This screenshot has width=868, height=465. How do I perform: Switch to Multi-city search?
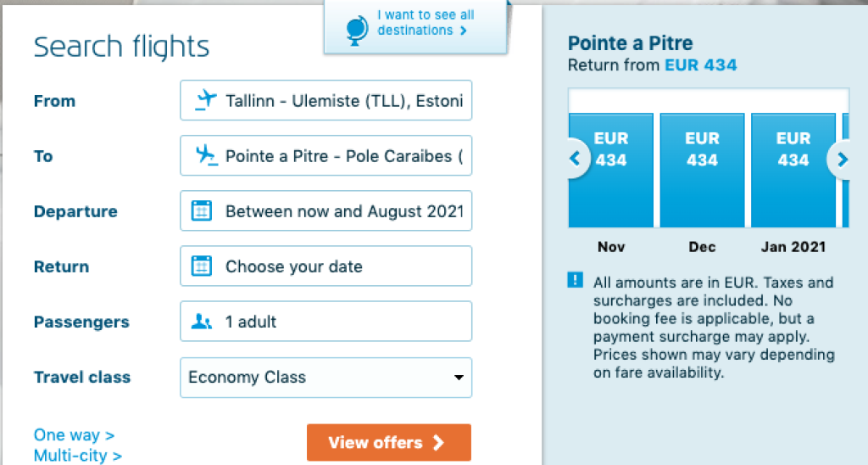click(x=78, y=456)
